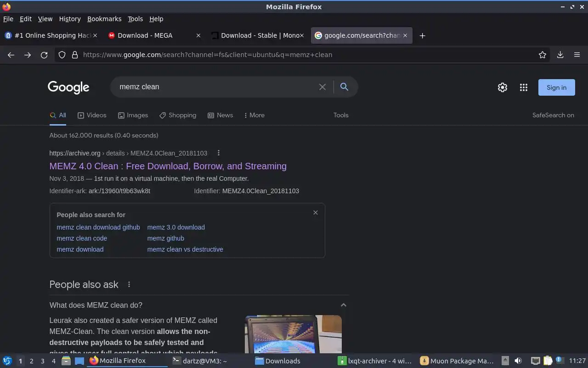Screen dimensions: 588x368
Task: Switch to #1 Online Shopping Hack tab
Action: pos(51,35)
